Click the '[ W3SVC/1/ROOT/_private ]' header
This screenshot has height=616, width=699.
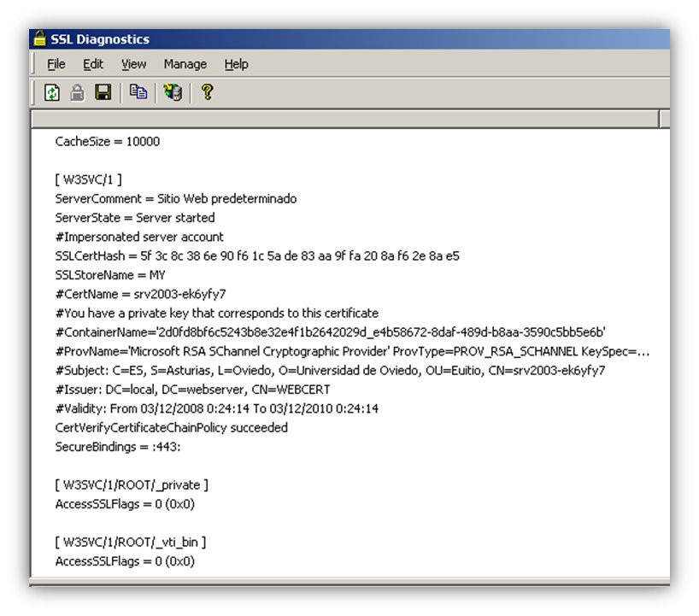click(132, 485)
